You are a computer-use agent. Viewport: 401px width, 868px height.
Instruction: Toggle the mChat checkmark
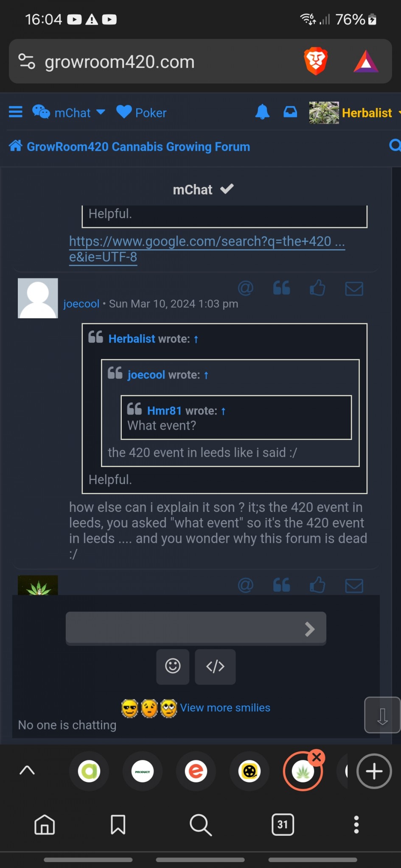click(x=227, y=189)
